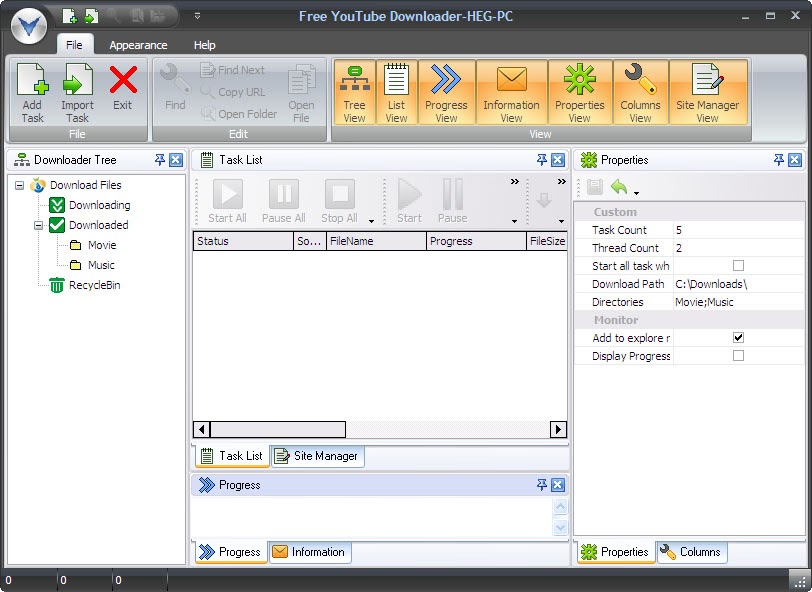The height and width of the screenshot is (592, 812).
Task: Click the single Start task button
Action: [x=409, y=201]
